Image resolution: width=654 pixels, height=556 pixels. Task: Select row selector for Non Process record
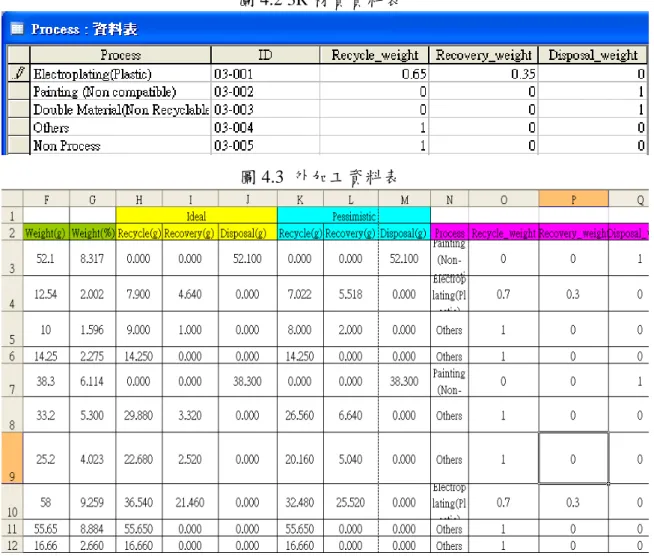tap(19, 145)
